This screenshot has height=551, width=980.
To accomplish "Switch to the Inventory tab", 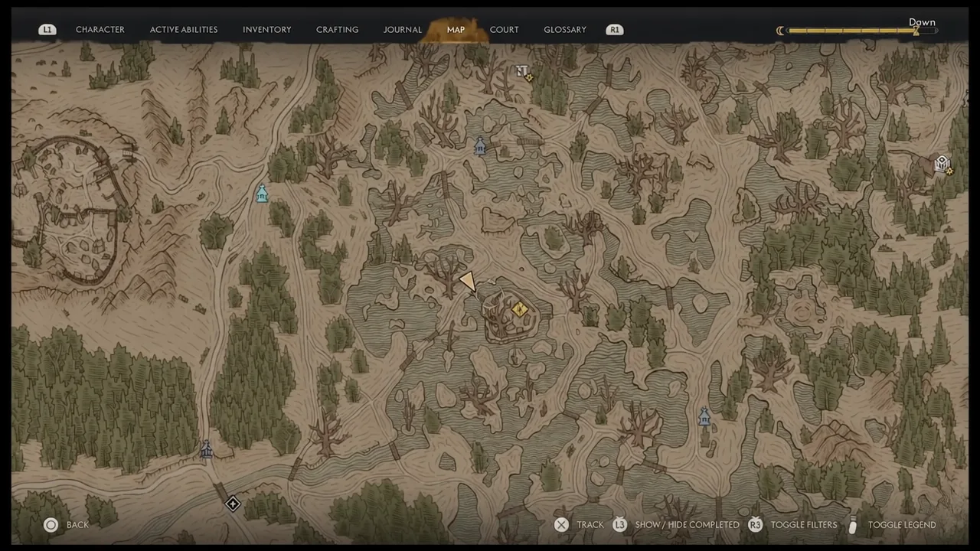I will click(x=266, y=30).
